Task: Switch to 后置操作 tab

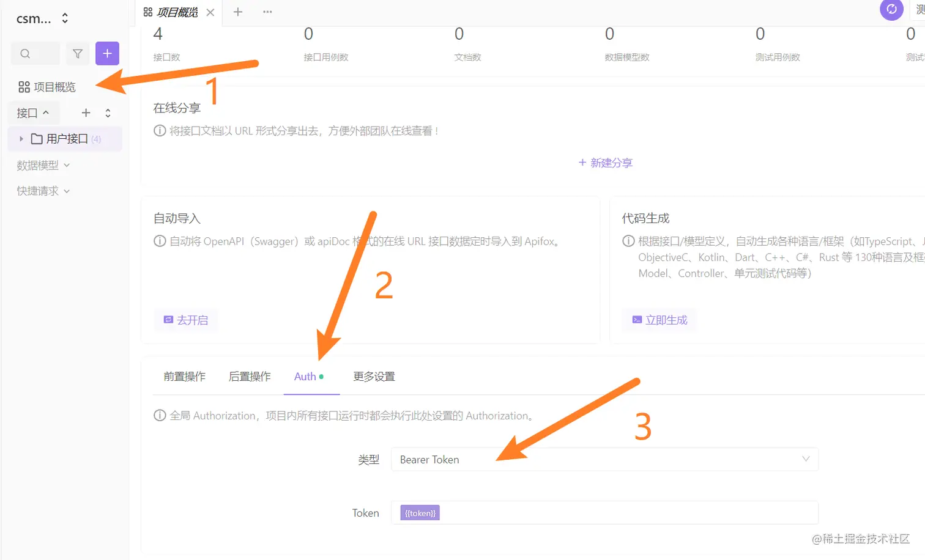Action: pos(250,377)
